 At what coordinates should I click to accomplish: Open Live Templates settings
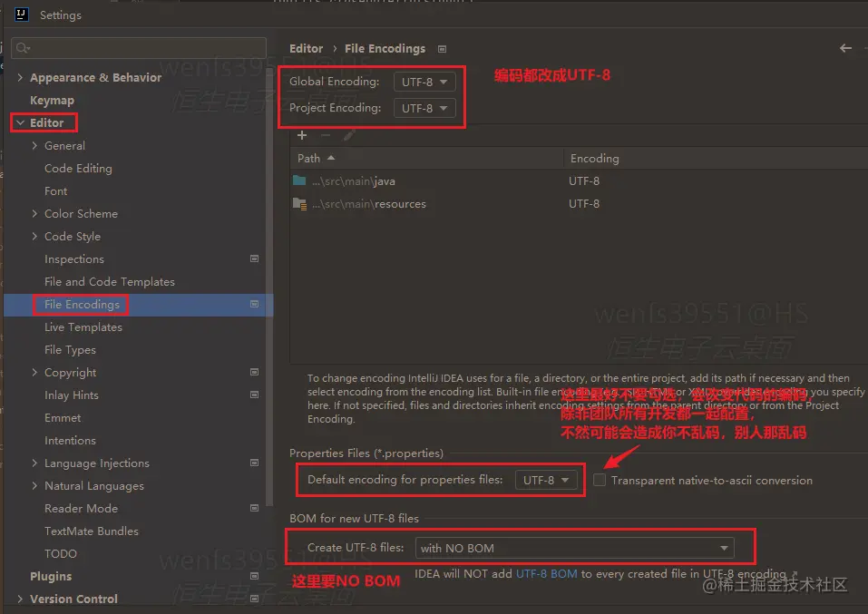point(83,327)
